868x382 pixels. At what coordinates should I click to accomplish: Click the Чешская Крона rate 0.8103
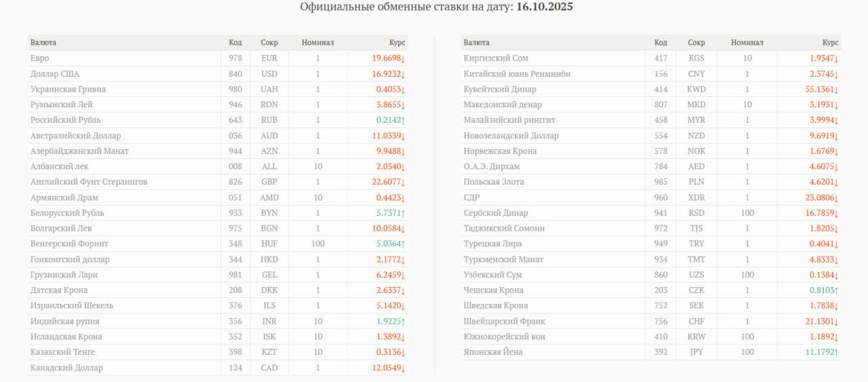(x=821, y=290)
